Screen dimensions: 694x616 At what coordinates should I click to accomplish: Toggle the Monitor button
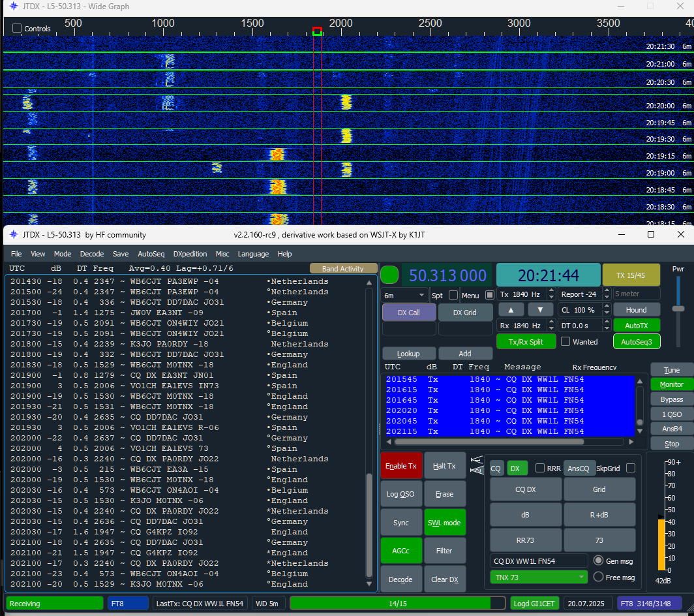(x=671, y=384)
